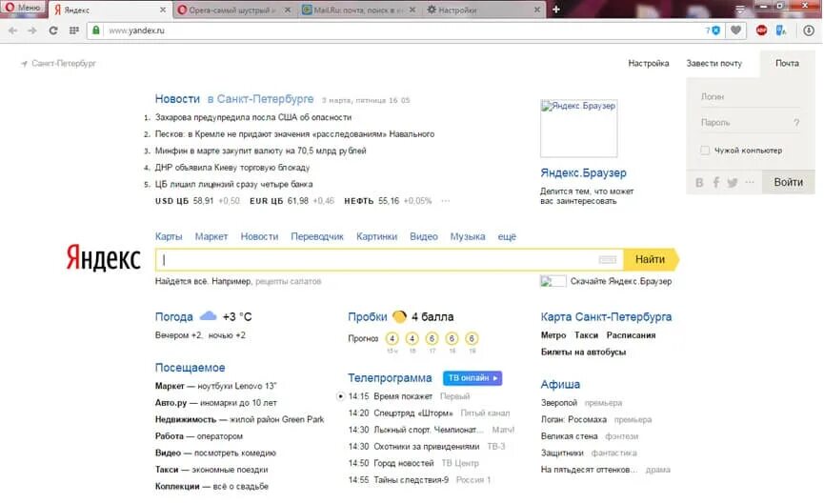The width and height of the screenshot is (824, 504).
Task: Log in with Facebook icon
Action: [715, 182]
